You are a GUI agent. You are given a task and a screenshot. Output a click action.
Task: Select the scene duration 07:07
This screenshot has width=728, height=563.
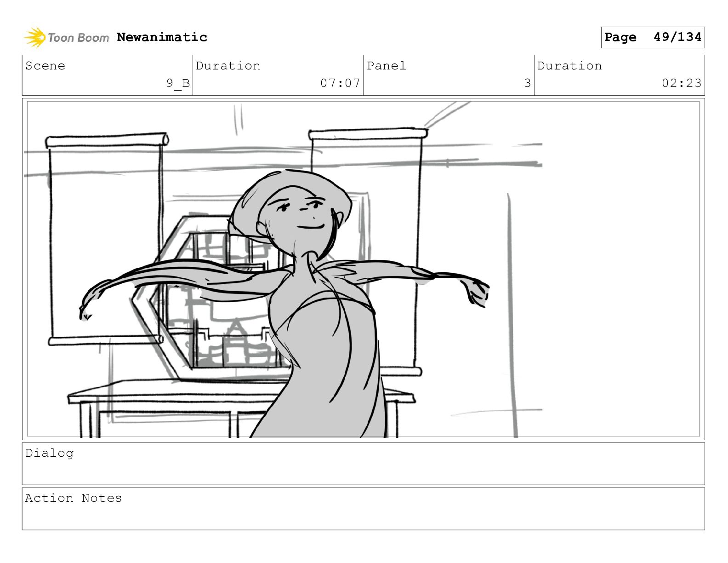pos(340,83)
